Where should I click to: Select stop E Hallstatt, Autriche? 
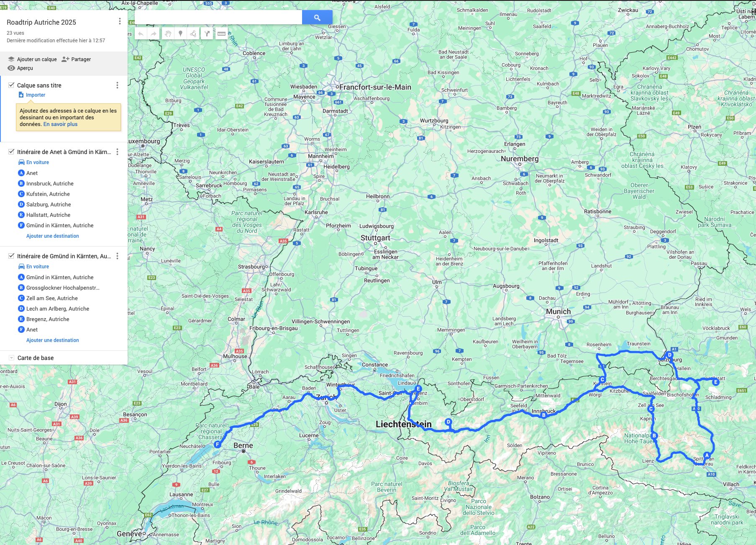44,215
